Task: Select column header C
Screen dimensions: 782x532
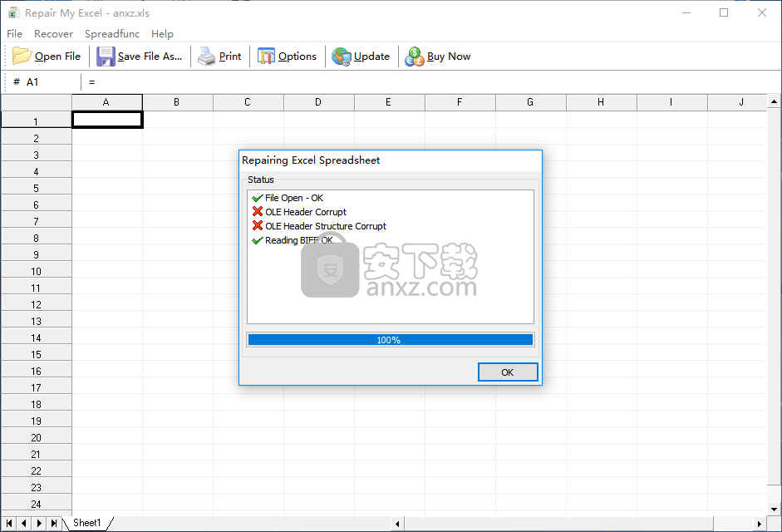Action: click(248, 102)
